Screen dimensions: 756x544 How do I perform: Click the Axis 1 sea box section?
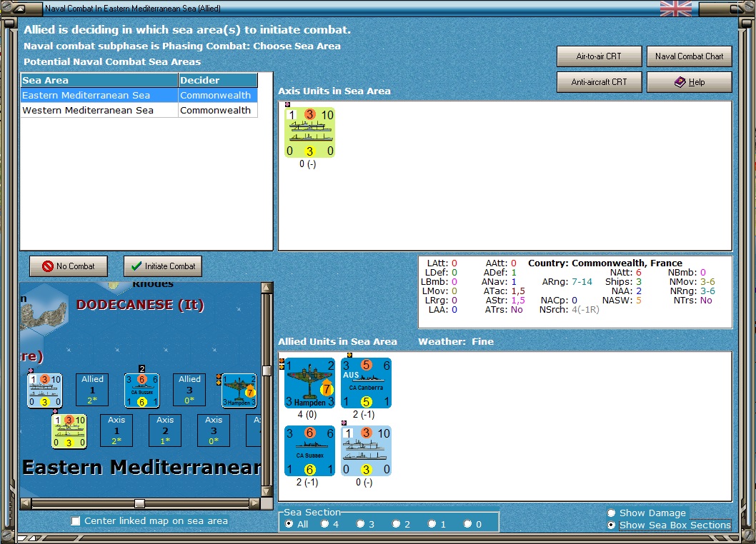point(116,430)
